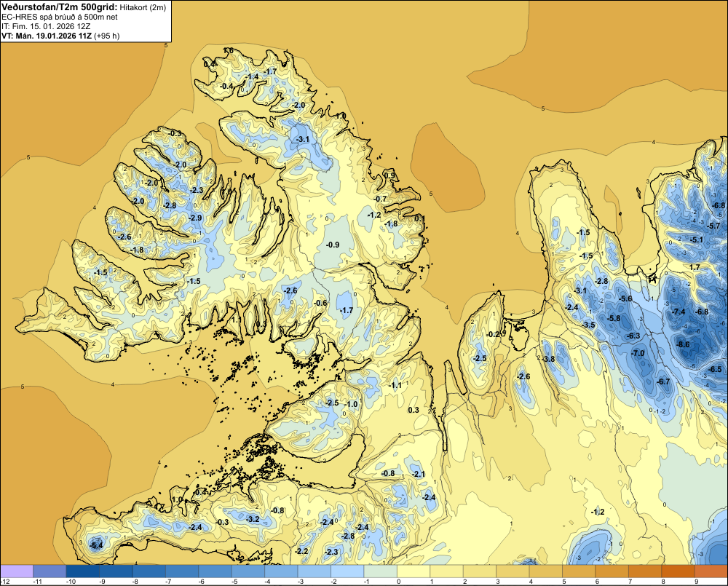Select the -0.4 temperature reading

[x=226, y=87]
